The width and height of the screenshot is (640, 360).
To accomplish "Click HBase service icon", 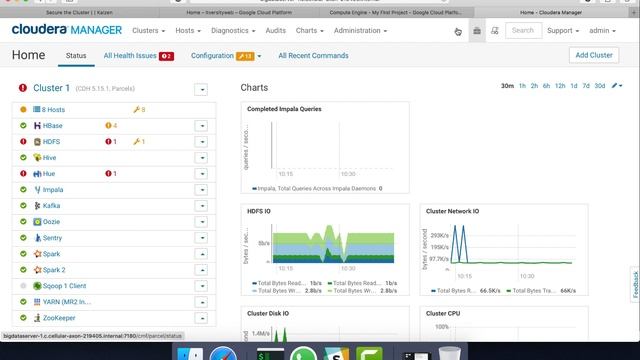I will [37, 126].
